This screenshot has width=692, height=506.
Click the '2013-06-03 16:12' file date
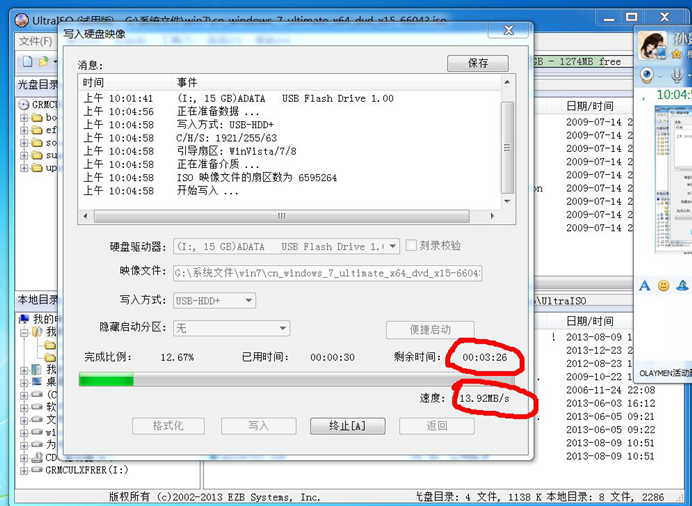[610, 403]
